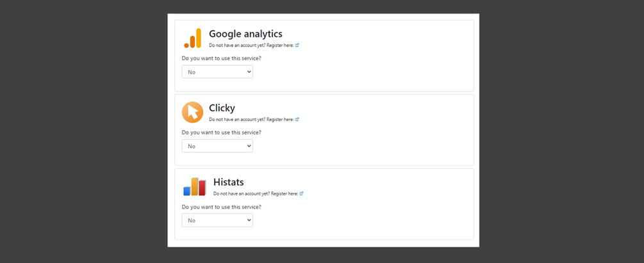Click the Histats heading text

[228, 182]
